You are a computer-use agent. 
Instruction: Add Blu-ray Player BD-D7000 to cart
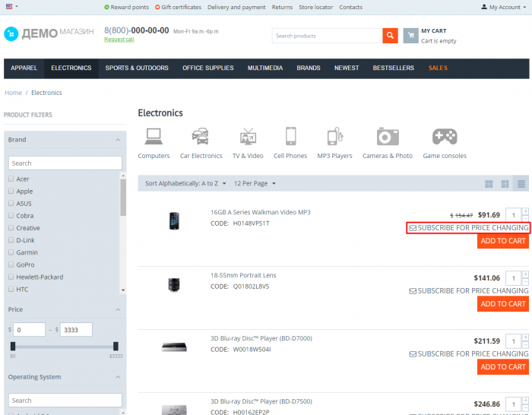point(503,367)
